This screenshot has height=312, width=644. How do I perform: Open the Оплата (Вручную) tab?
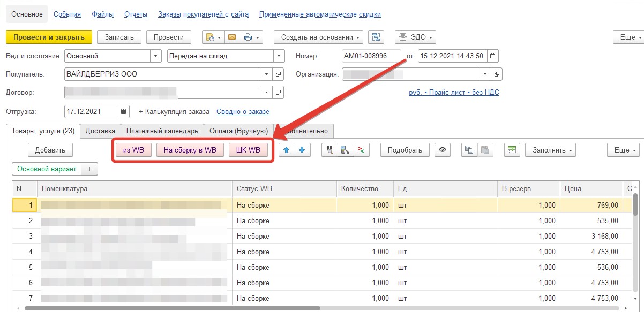[x=239, y=131]
